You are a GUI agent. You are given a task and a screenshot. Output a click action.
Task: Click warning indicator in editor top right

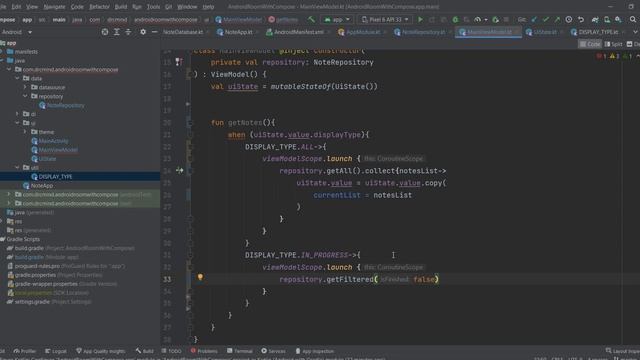click(x=615, y=56)
